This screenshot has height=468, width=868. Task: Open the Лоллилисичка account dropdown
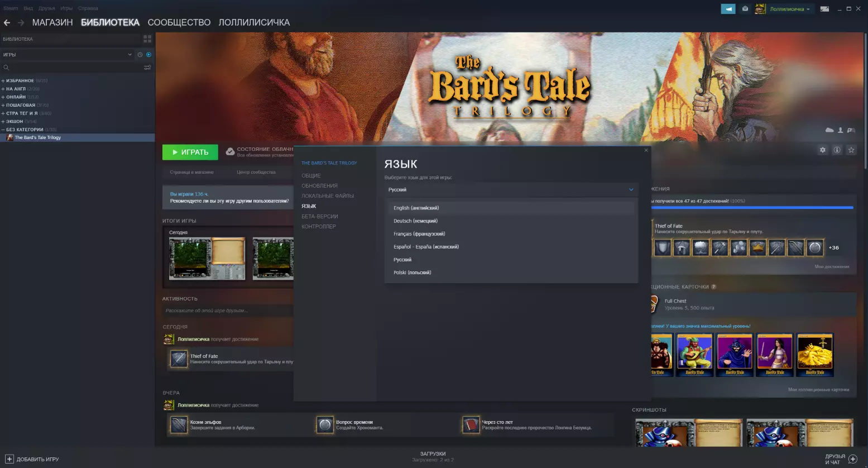click(x=790, y=9)
